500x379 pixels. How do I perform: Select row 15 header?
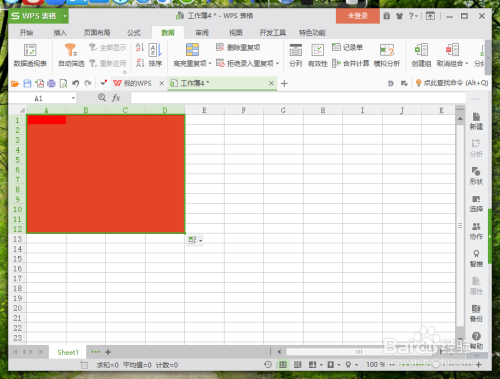click(17, 259)
